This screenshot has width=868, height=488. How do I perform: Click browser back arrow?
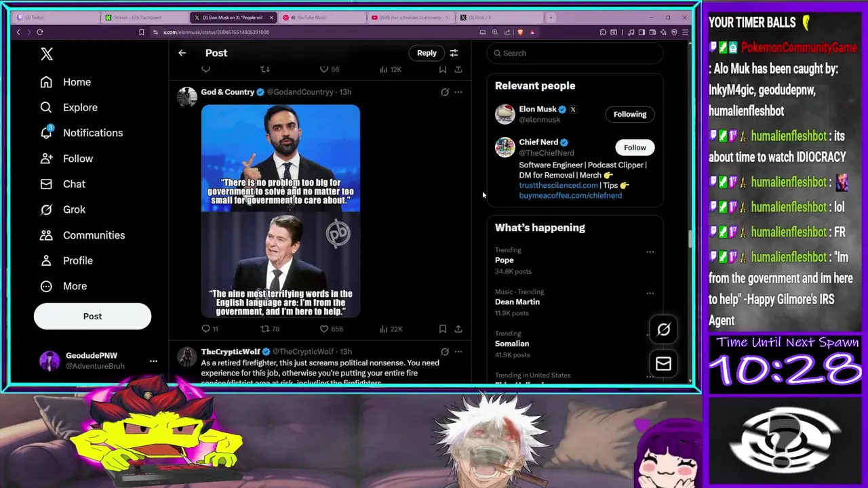click(18, 33)
